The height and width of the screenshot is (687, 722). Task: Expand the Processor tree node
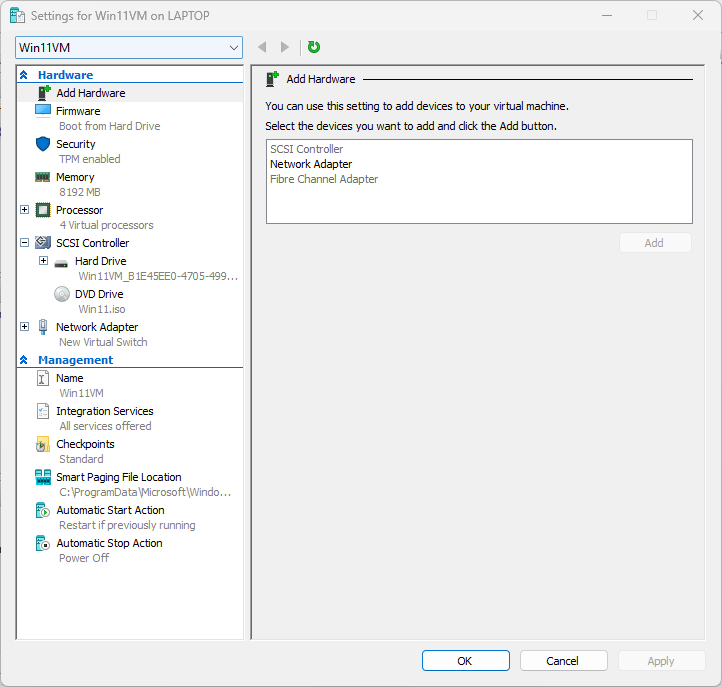click(x=24, y=210)
